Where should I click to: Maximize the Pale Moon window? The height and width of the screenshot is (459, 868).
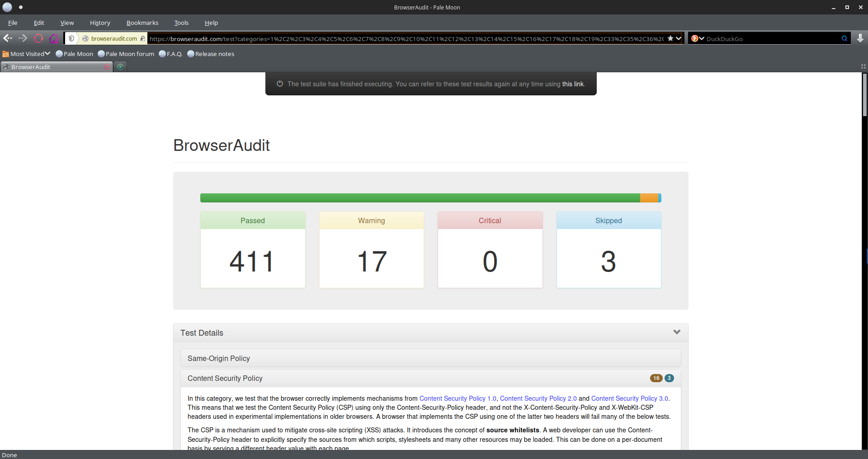[847, 7]
